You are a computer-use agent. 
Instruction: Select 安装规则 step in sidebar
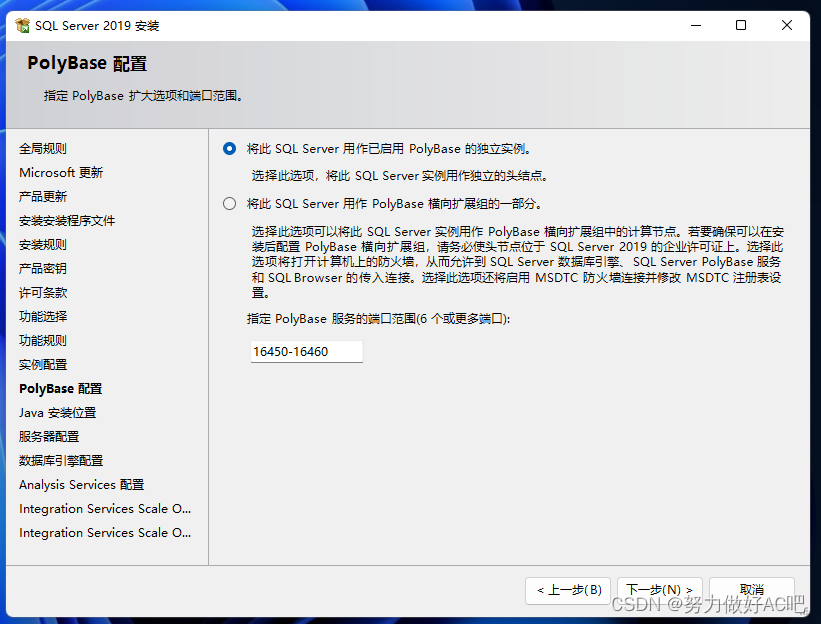(43, 244)
